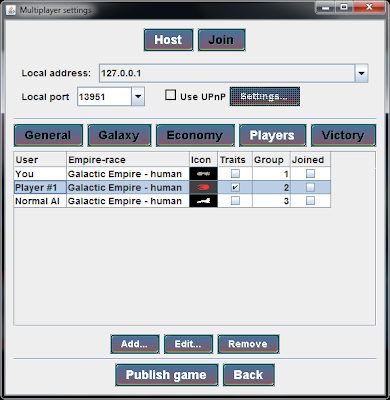The image size is (390, 400).
Task: Click the Empire-race column header
Action: [128, 160]
